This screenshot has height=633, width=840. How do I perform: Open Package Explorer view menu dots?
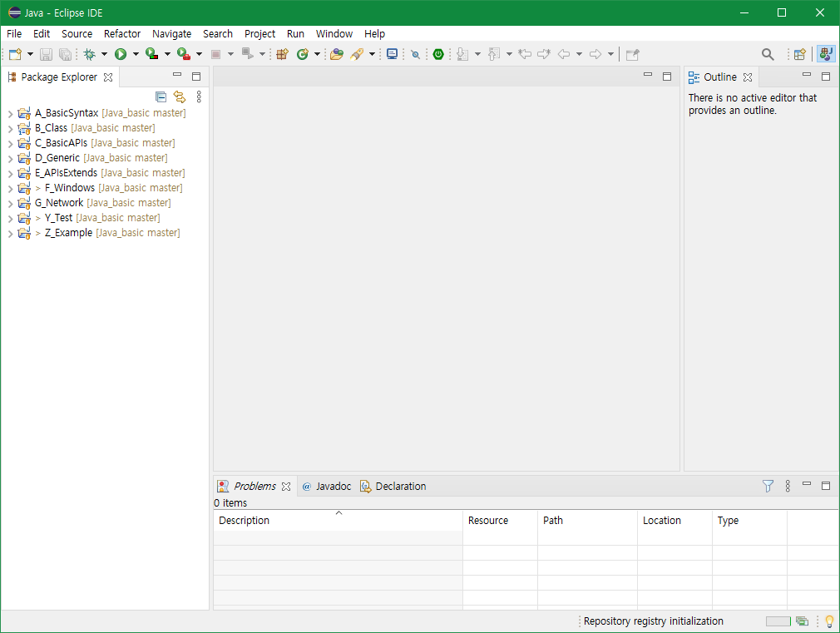[199, 97]
